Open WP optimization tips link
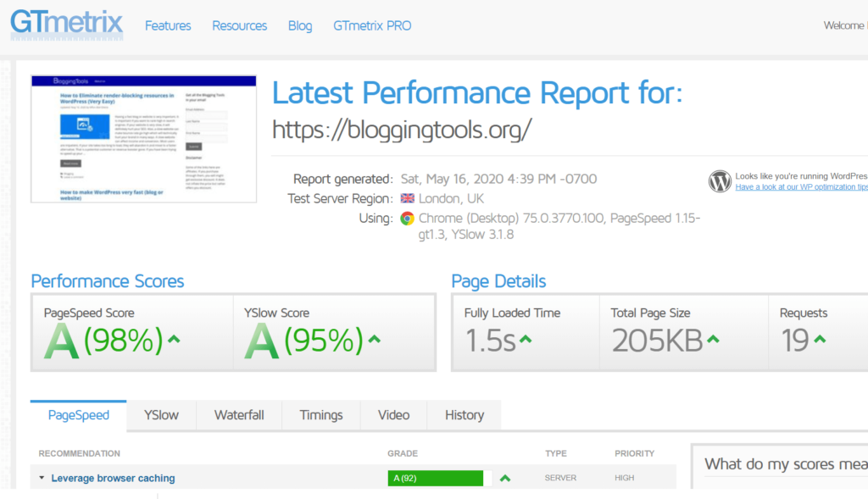 click(x=801, y=187)
